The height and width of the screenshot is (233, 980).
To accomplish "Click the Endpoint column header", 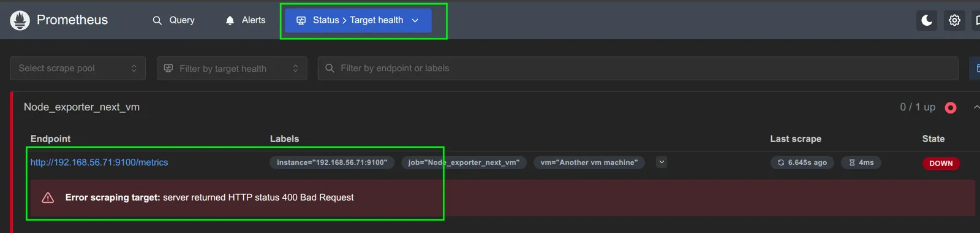I will pyautogui.click(x=50, y=139).
